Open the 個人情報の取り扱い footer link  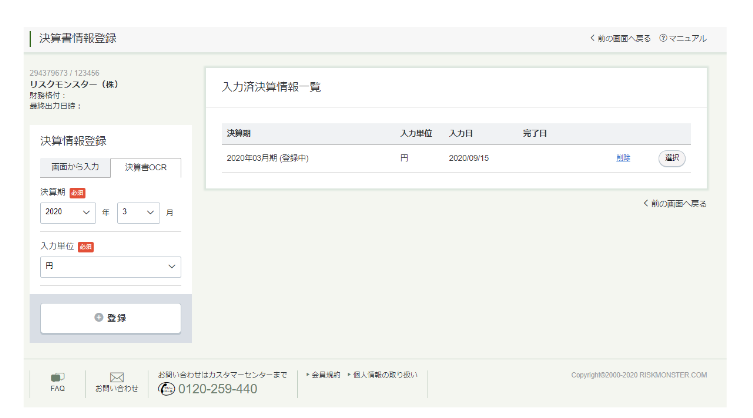[x=384, y=374]
